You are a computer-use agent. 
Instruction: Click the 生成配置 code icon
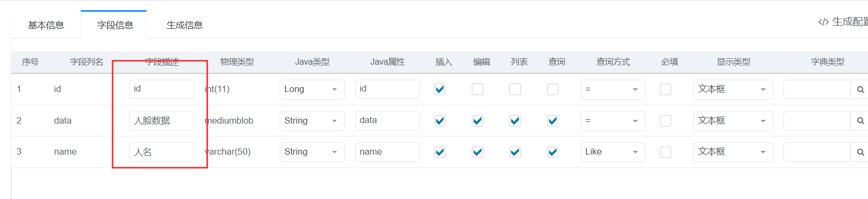824,22
